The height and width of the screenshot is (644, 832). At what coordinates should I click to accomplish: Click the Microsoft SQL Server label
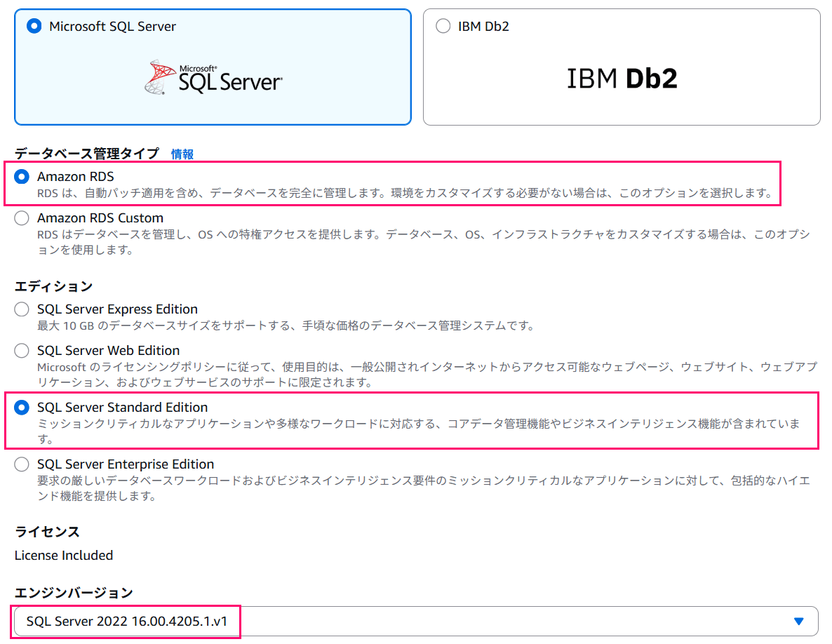112,27
